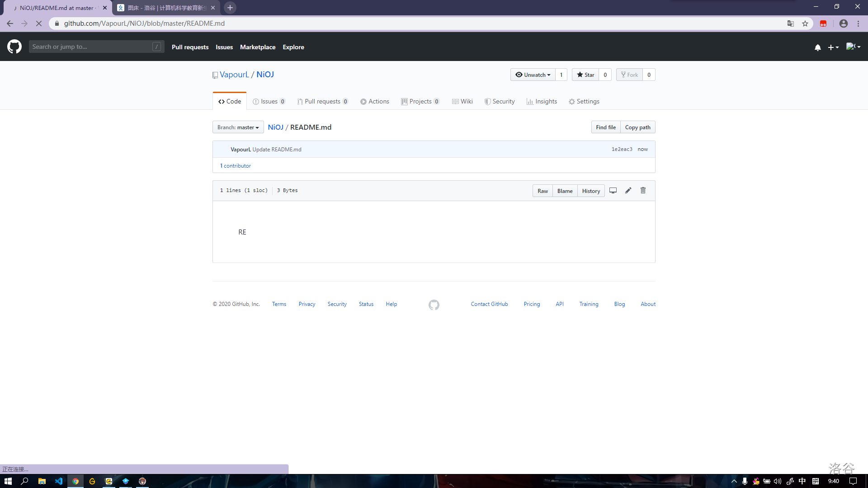
Task: Open Terms footer link
Action: [279, 304]
